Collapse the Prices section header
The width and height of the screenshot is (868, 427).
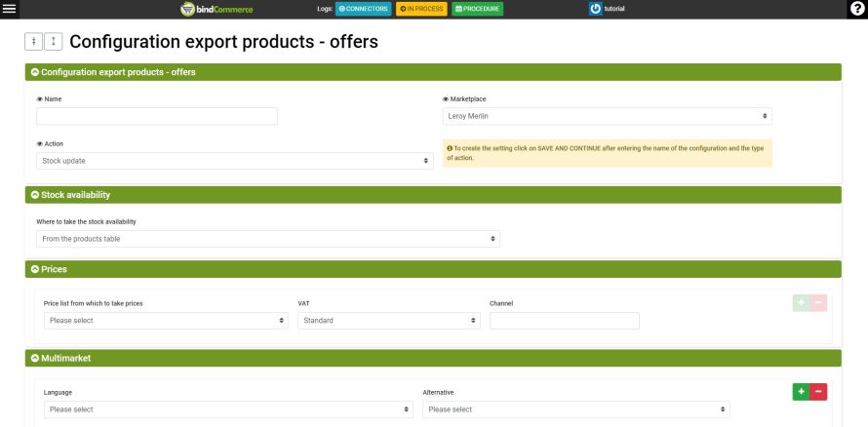(x=35, y=268)
